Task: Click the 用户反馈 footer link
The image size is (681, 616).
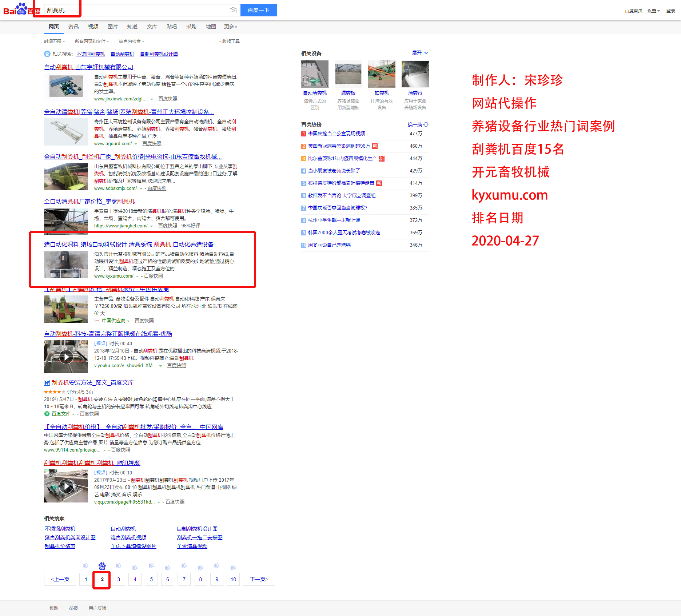Action: pyautogui.click(x=97, y=608)
